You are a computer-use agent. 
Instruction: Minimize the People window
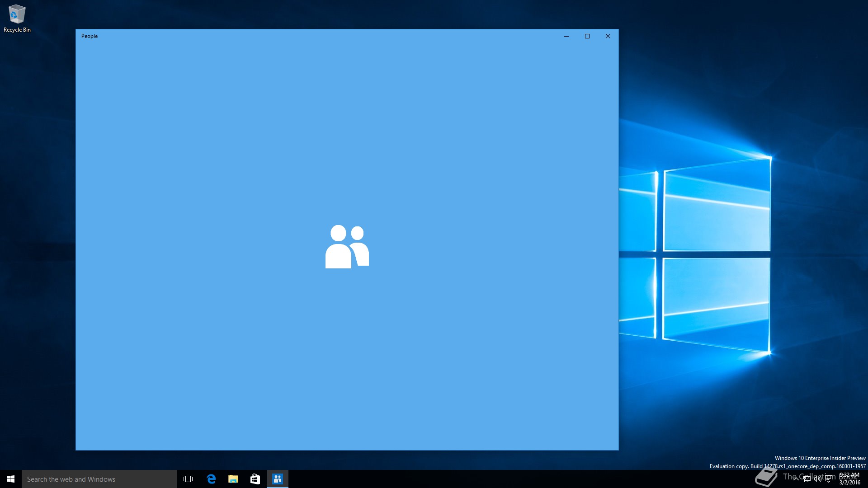(x=566, y=36)
